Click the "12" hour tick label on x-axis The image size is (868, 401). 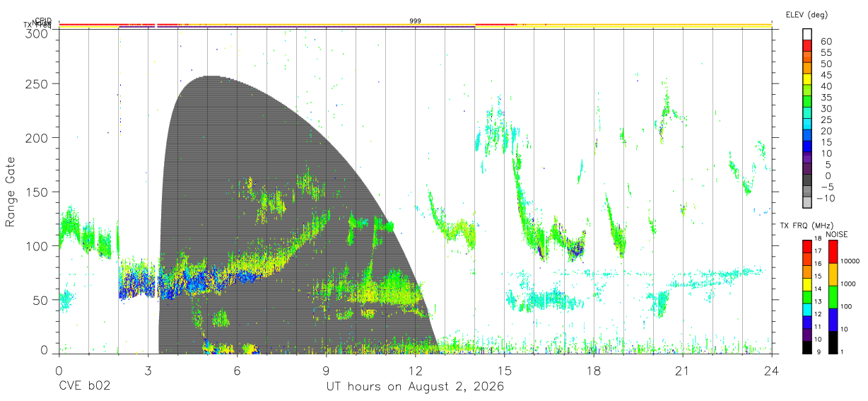(415, 371)
